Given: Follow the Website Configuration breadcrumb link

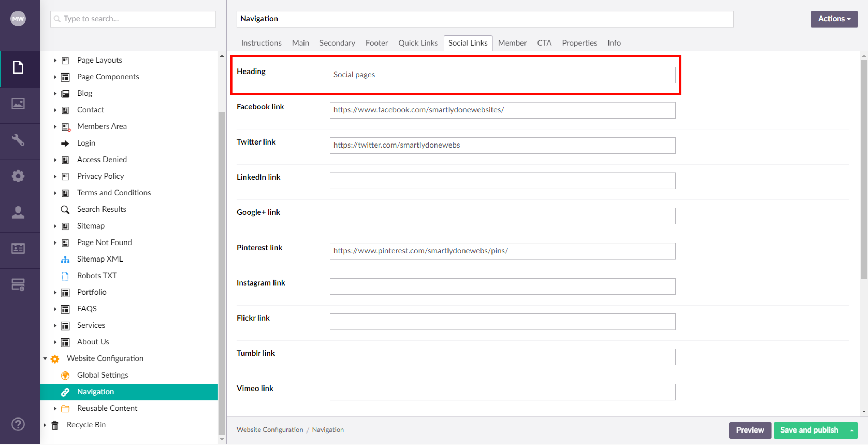Looking at the screenshot, I should 270,430.
